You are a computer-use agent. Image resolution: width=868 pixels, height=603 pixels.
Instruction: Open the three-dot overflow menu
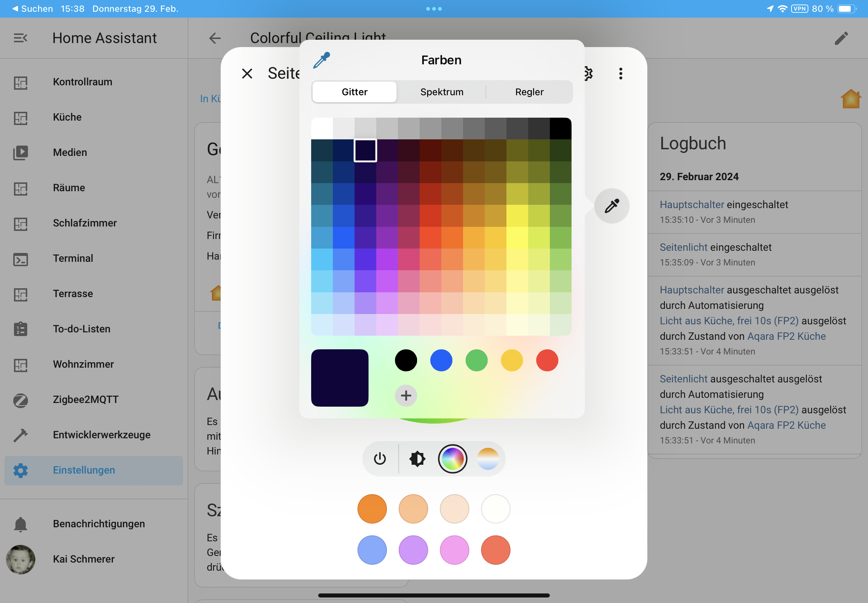[620, 73]
